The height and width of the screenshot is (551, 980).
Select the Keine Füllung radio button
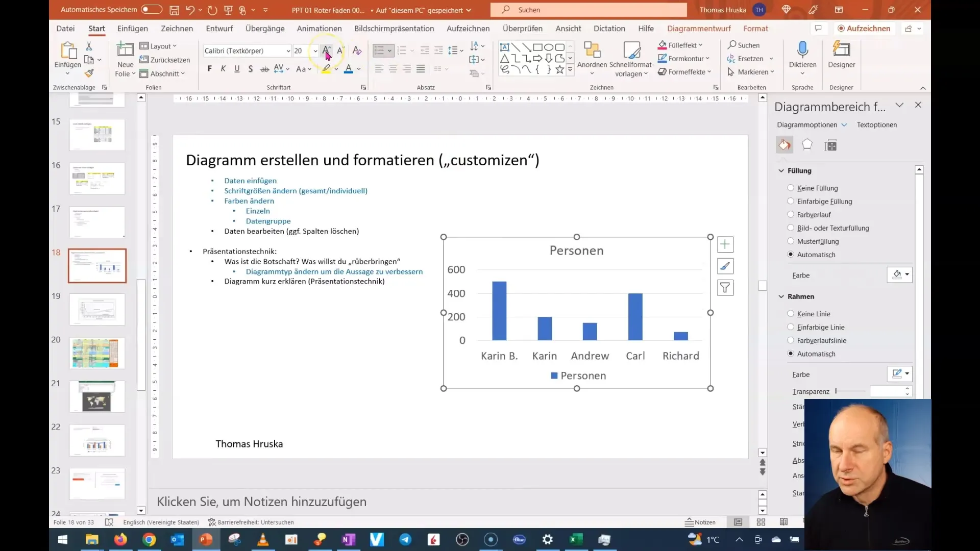791,188
